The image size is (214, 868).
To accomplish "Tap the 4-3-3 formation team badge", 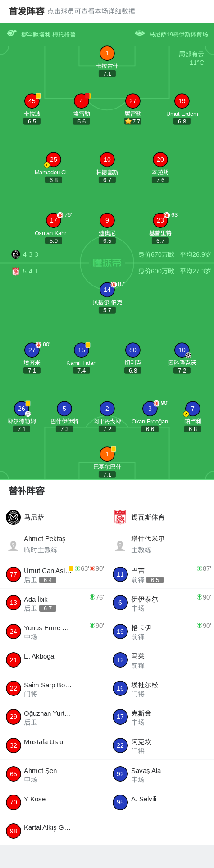I will tap(16, 254).
